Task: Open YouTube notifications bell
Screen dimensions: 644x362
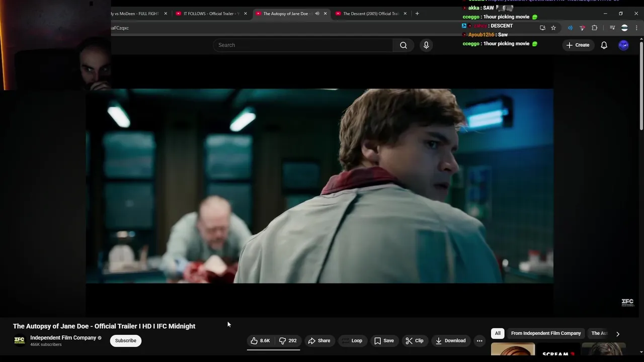Action: click(604, 45)
